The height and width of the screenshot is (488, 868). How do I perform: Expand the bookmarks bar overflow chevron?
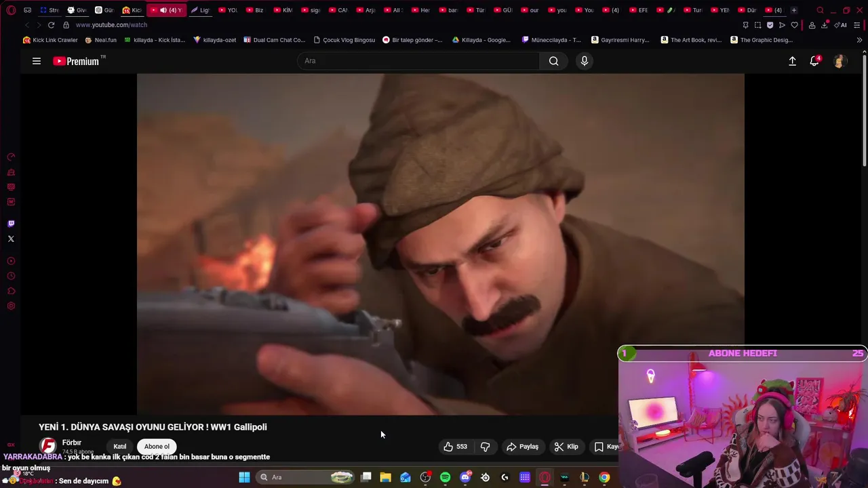coord(859,40)
